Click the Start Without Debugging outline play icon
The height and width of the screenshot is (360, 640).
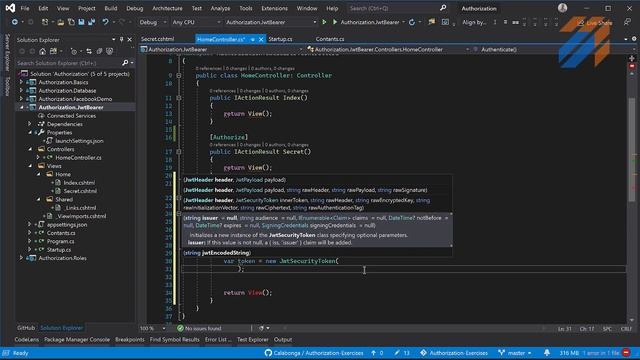pos(324,22)
